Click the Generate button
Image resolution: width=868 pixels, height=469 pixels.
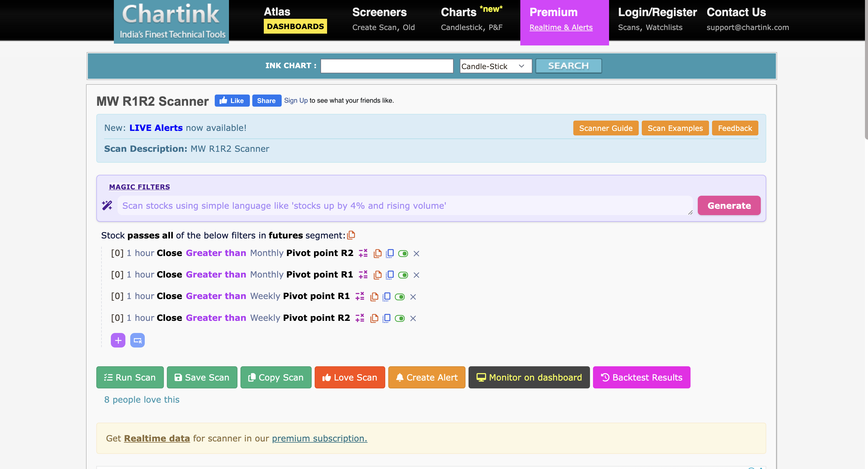pyautogui.click(x=729, y=205)
